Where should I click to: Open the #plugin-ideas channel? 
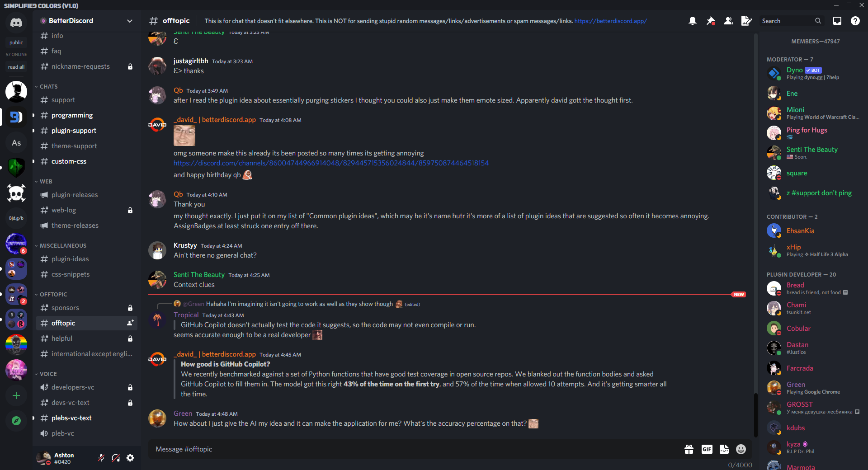tap(70, 259)
